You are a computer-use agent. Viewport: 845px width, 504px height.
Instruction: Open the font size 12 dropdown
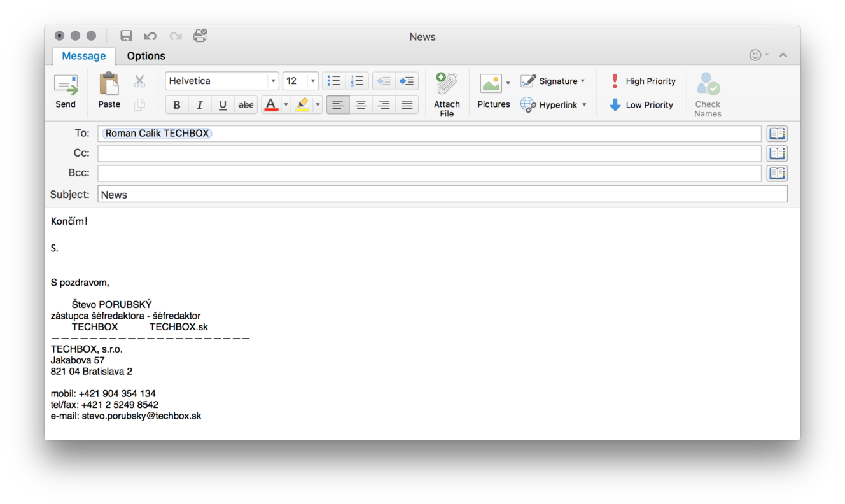(313, 81)
